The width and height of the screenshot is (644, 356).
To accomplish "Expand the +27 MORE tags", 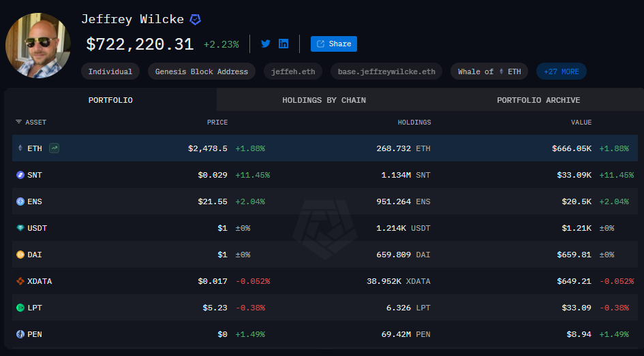I will point(562,71).
